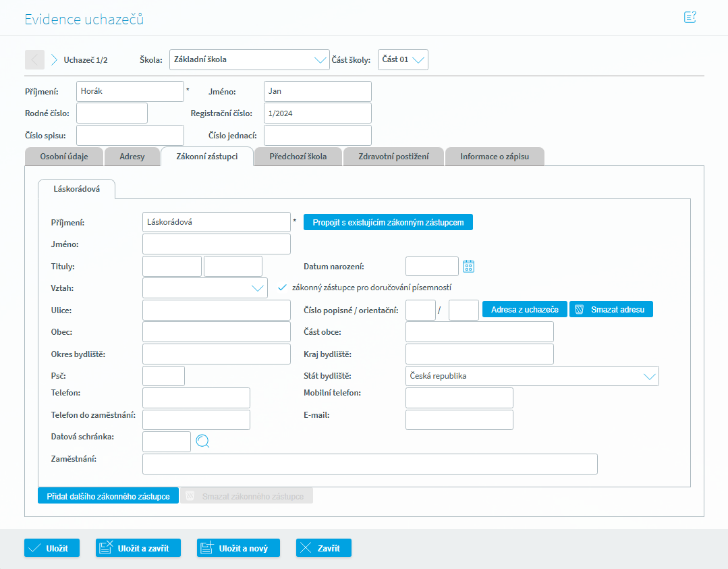Open the Stát bydliště dropdown
This screenshot has height=569, width=728.
649,376
